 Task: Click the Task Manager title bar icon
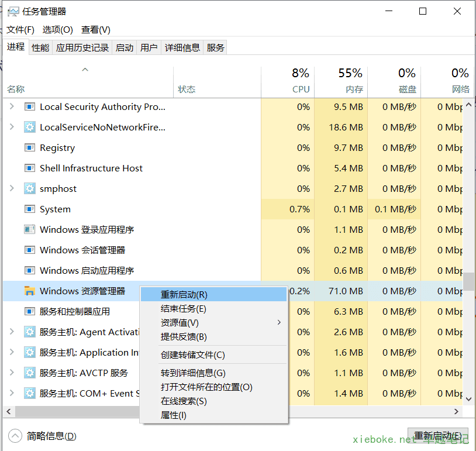click(12, 12)
